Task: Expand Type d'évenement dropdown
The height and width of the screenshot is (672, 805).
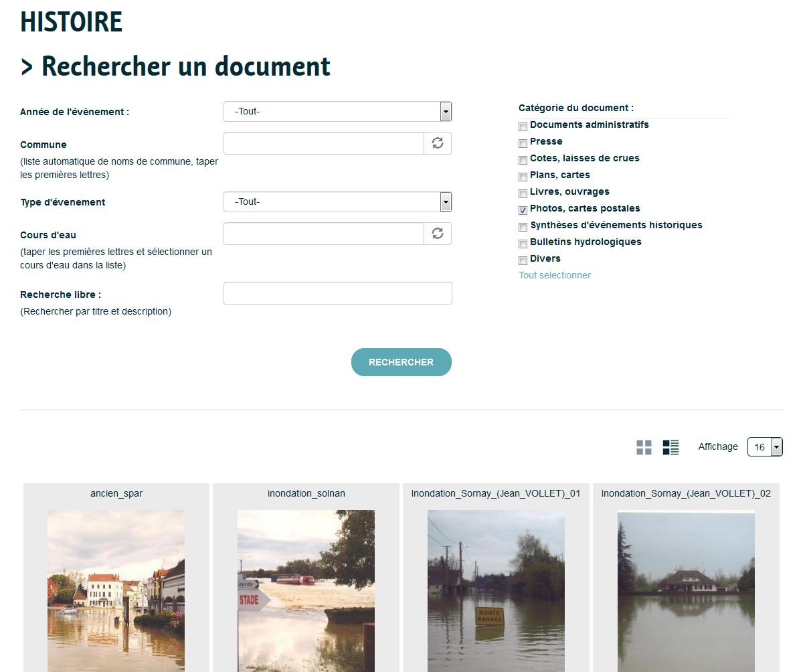Action: click(x=338, y=202)
